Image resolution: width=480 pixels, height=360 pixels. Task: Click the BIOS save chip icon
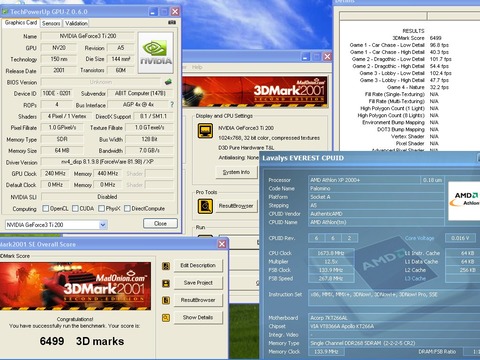pos(168,82)
